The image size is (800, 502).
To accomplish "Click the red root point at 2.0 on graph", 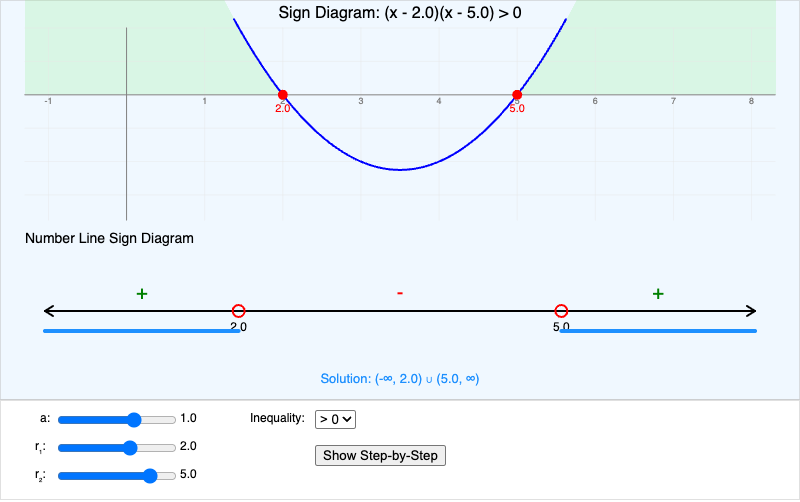I will click(x=283, y=94).
